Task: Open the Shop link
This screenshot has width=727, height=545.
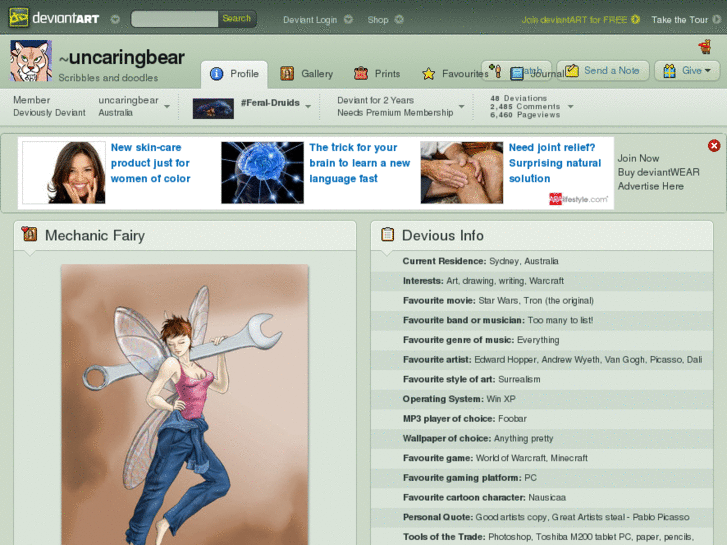Action: 378,20
